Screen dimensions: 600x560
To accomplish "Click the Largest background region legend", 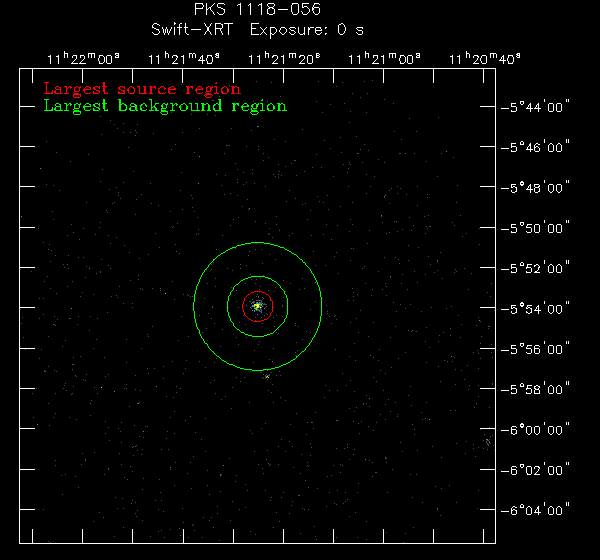I will pyautogui.click(x=165, y=106).
